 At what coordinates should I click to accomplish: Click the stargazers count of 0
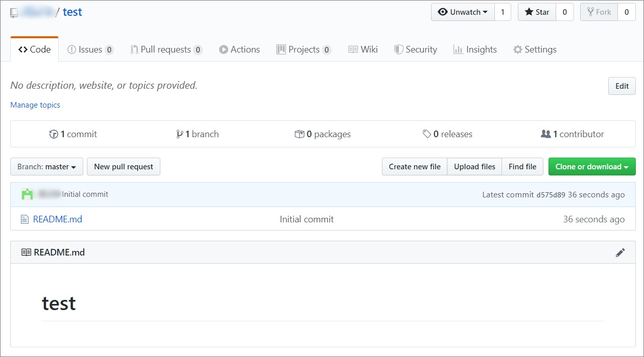564,12
